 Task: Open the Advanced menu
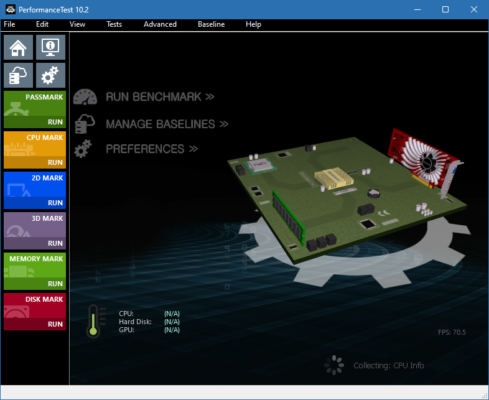tap(160, 24)
